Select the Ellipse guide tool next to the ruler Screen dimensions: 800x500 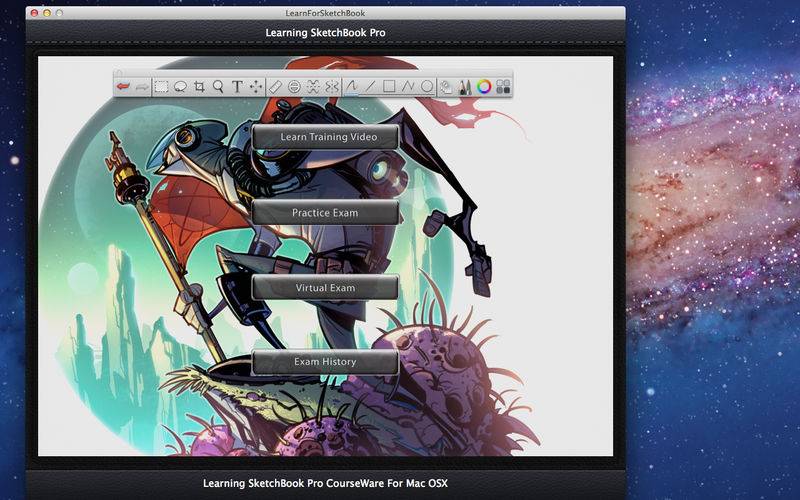click(294, 87)
